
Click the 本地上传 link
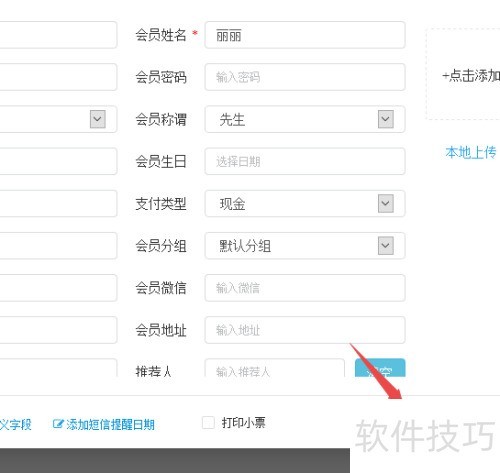[471, 152]
